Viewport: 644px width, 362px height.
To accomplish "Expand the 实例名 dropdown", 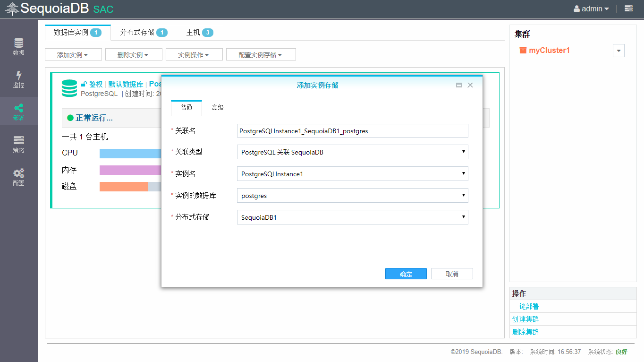I will (x=352, y=174).
